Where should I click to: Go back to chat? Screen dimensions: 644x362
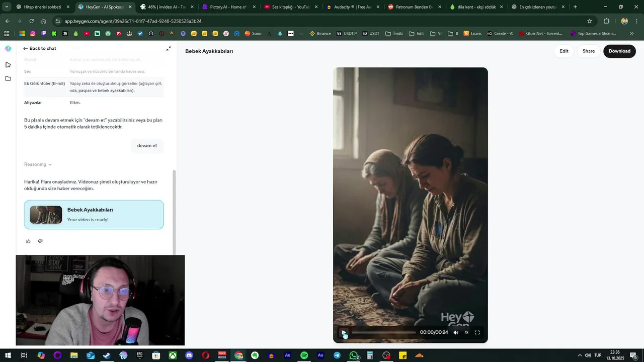39,48
